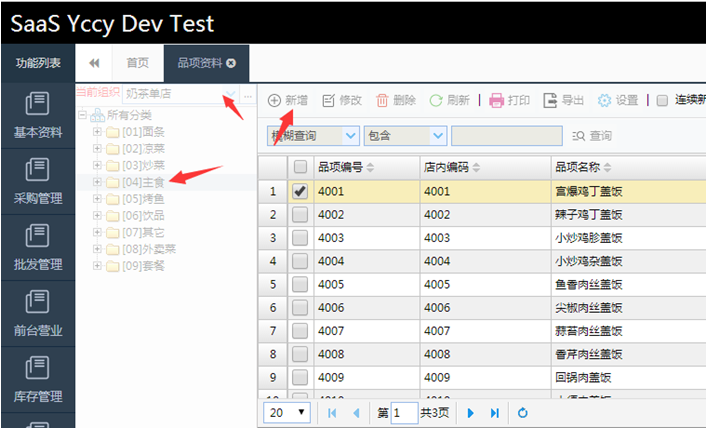
Task: Go to next page in pager
Action: pos(470,413)
